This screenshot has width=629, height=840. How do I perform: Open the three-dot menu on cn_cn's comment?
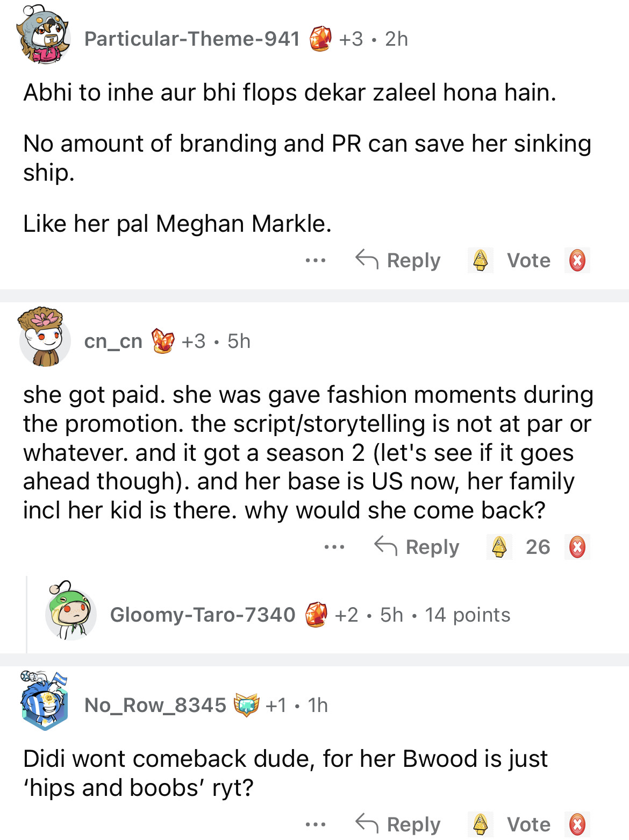(334, 547)
